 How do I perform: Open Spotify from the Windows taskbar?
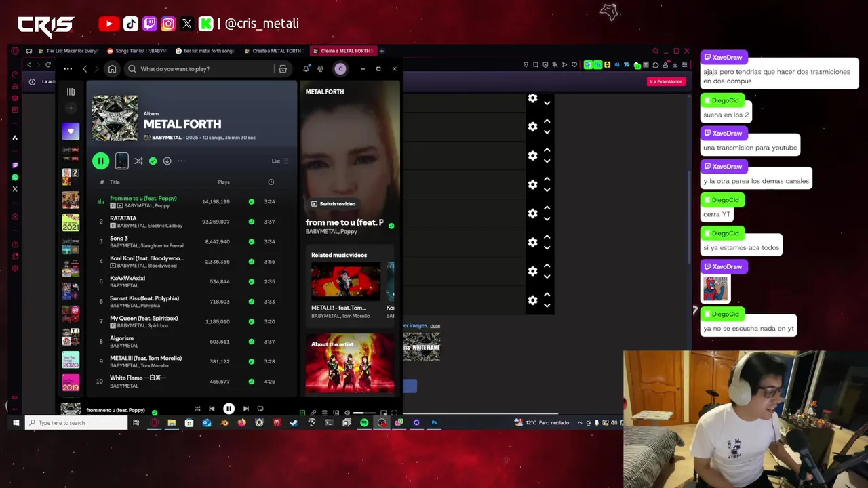coord(364,423)
